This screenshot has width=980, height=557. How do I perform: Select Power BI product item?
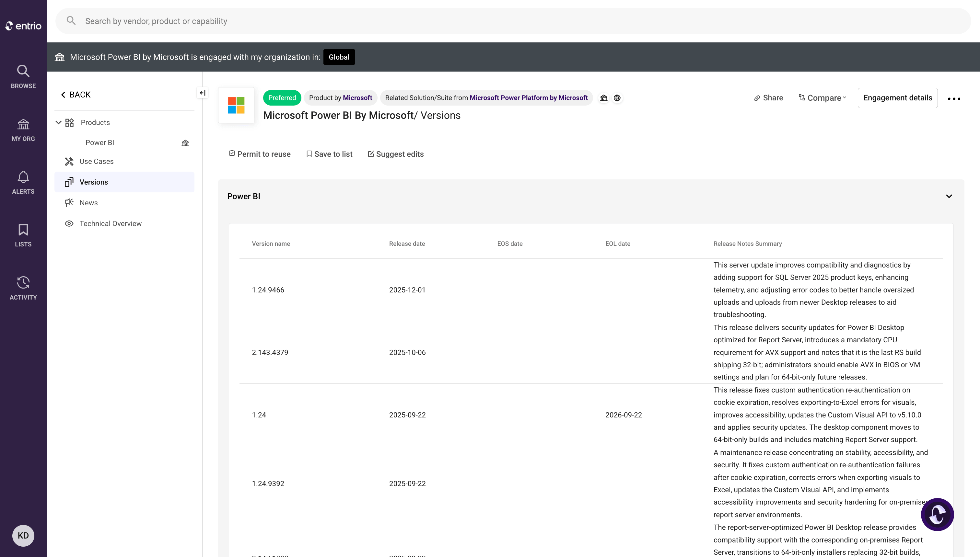[100, 143]
